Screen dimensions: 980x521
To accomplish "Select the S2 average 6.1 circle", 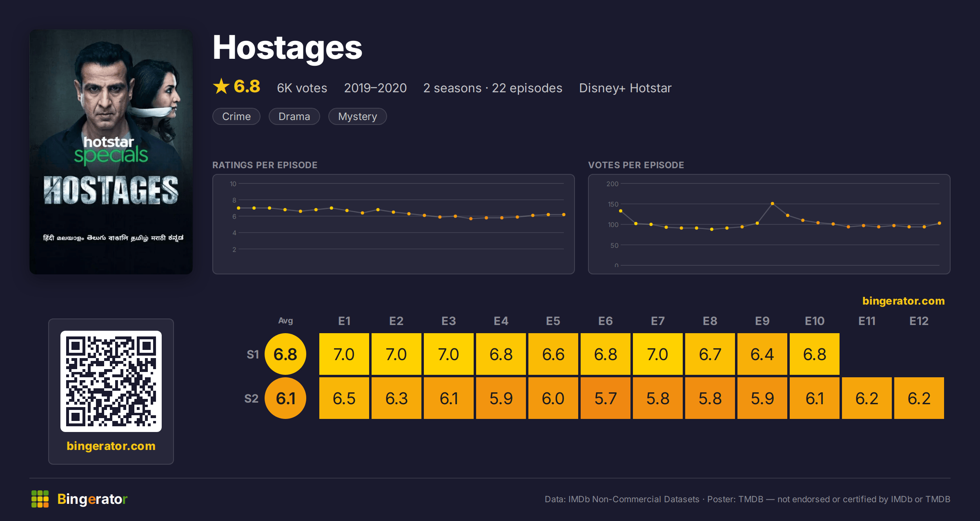I will click(x=285, y=398).
